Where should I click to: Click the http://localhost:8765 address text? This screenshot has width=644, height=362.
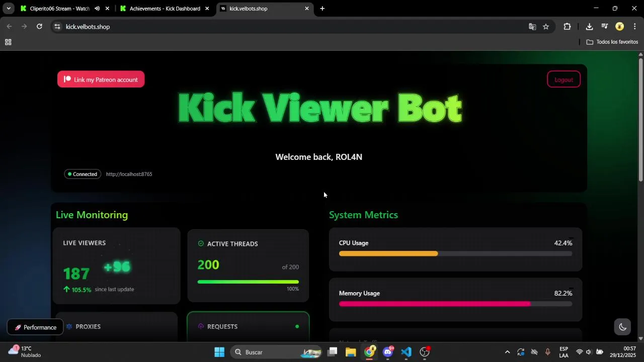[129, 174]
